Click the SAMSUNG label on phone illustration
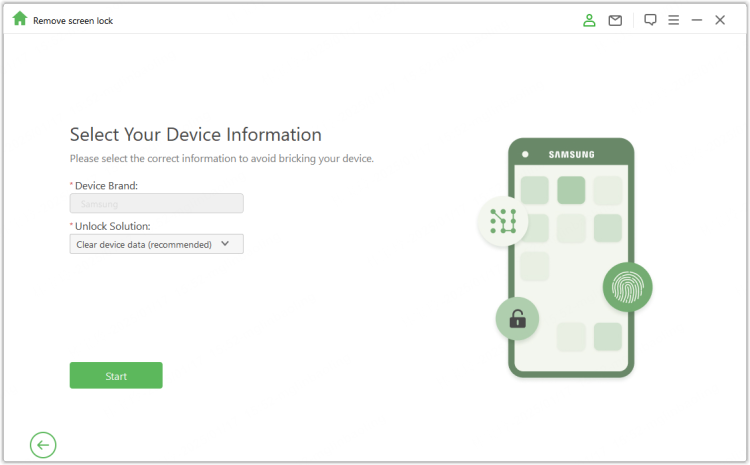Image resolution: width=750 pixels, height=465 pixels. [571, 155]
